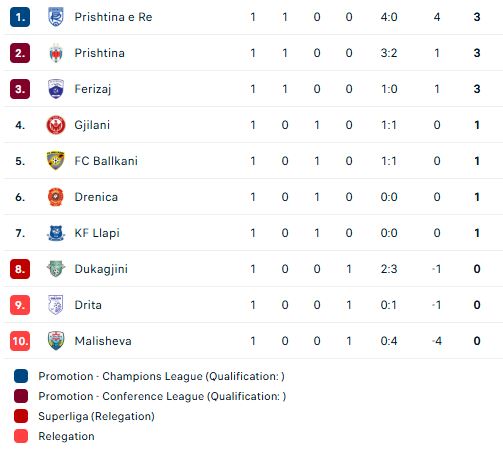Click the rank 10 relegation badge
503x458 pixels.
point(20,341)
